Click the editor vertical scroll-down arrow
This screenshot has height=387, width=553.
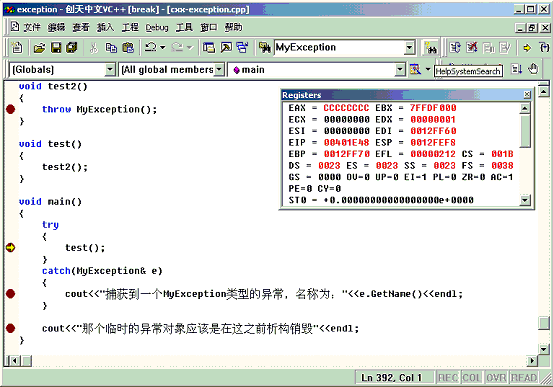coord(544,349)
